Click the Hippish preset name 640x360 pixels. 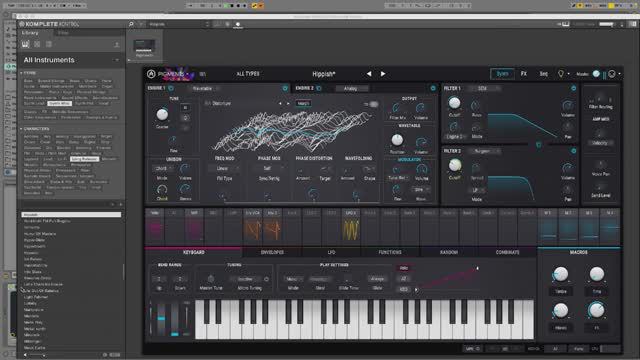coord(324,74)
